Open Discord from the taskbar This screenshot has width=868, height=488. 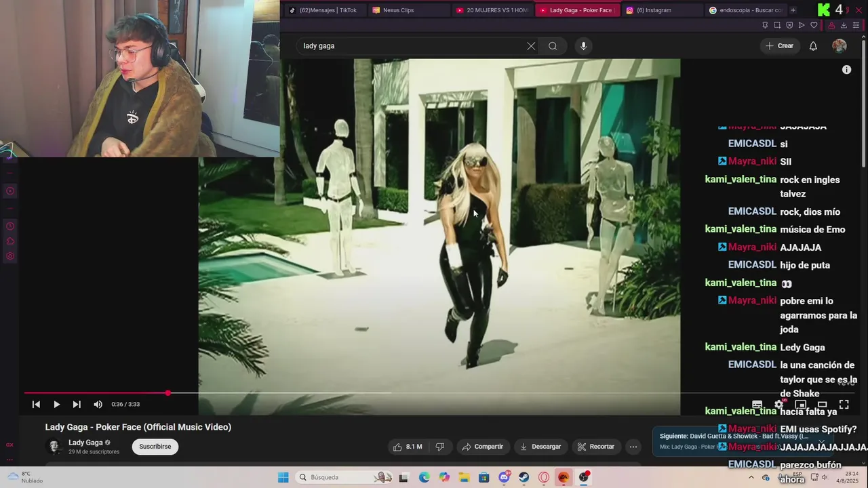pyautogui.click(x=504, y=477)
